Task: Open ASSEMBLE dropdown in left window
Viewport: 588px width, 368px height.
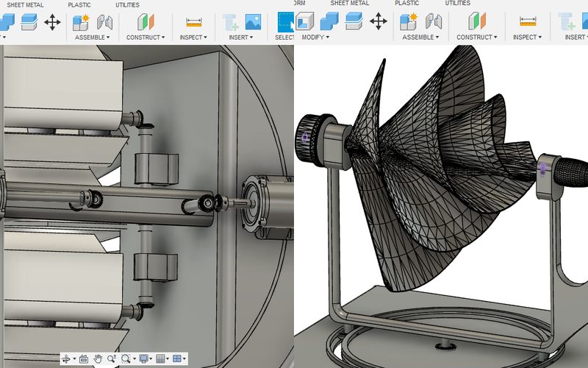Action: point(92,38)
